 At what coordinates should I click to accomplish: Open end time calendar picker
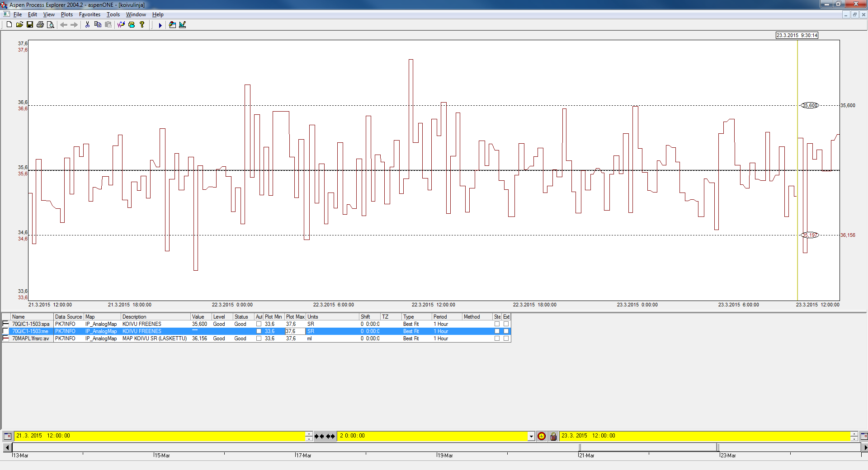click(864, 436)
